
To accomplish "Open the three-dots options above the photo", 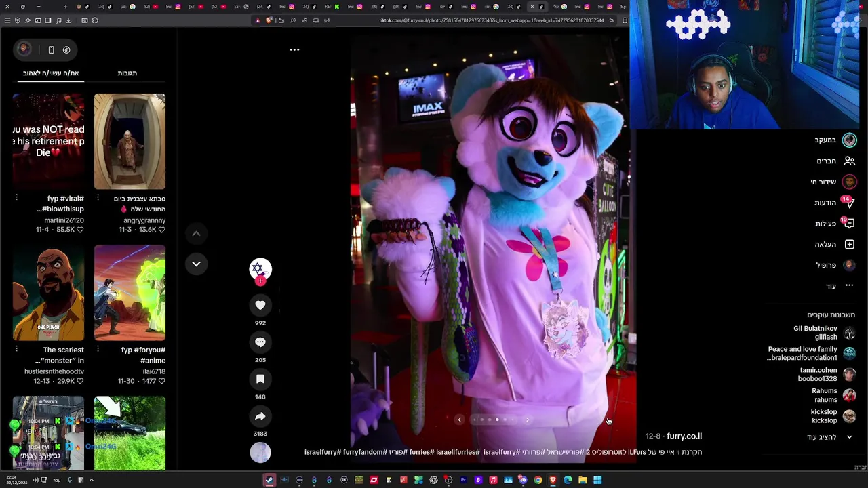I will click(294, 49).
